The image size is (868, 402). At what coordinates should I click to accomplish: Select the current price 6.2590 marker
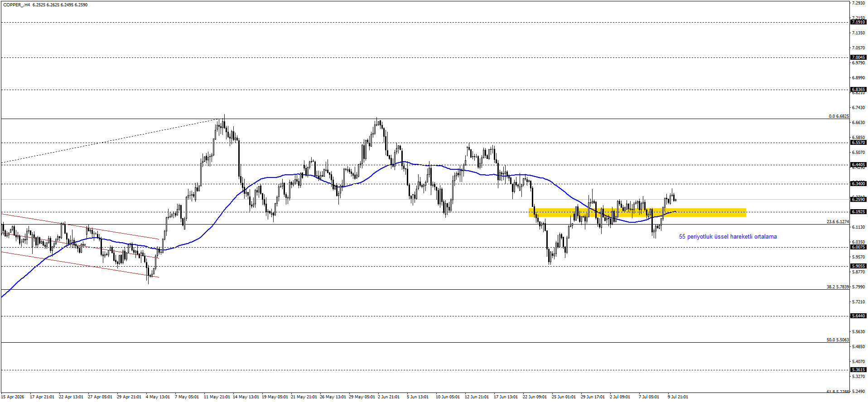click(x=858, y=200)
